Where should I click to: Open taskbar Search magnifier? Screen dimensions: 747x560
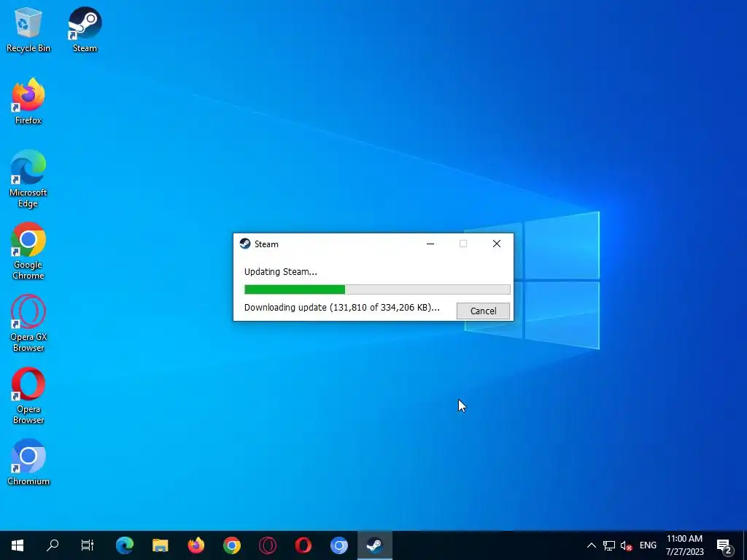click(x=53, y=545)
